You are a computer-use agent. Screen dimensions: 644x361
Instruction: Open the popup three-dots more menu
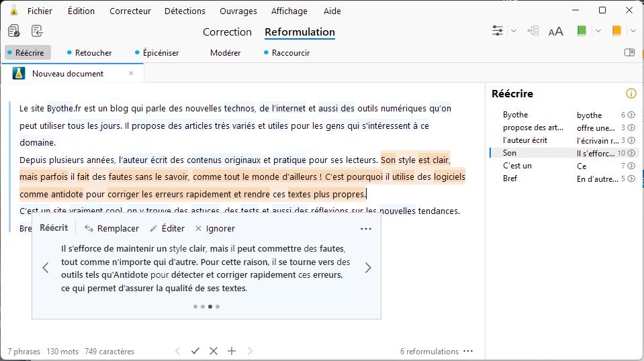pyautogui.click(x=365, y=229)
